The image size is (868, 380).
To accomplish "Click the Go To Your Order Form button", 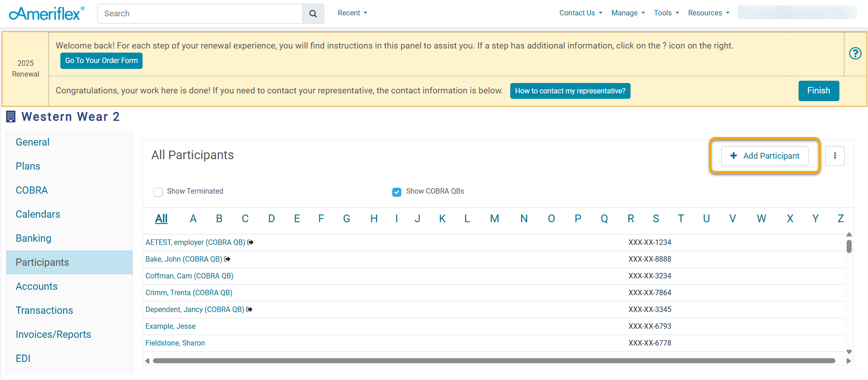I will click(x=101, y=61).
